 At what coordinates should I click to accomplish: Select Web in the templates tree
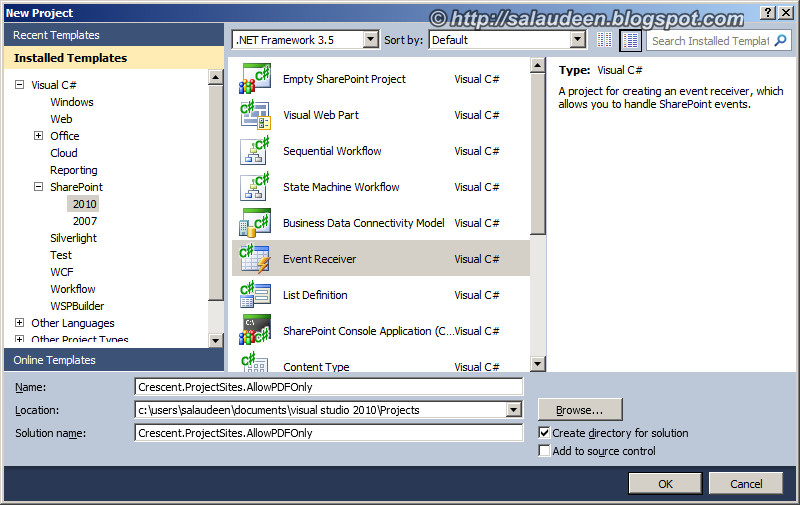(x=61, y=119)
